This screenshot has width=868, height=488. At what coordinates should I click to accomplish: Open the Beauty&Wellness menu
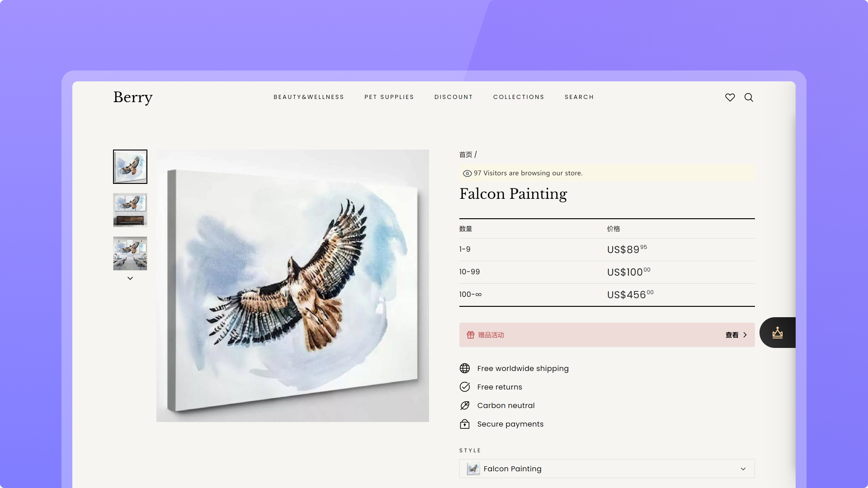(x=309, y=97)
